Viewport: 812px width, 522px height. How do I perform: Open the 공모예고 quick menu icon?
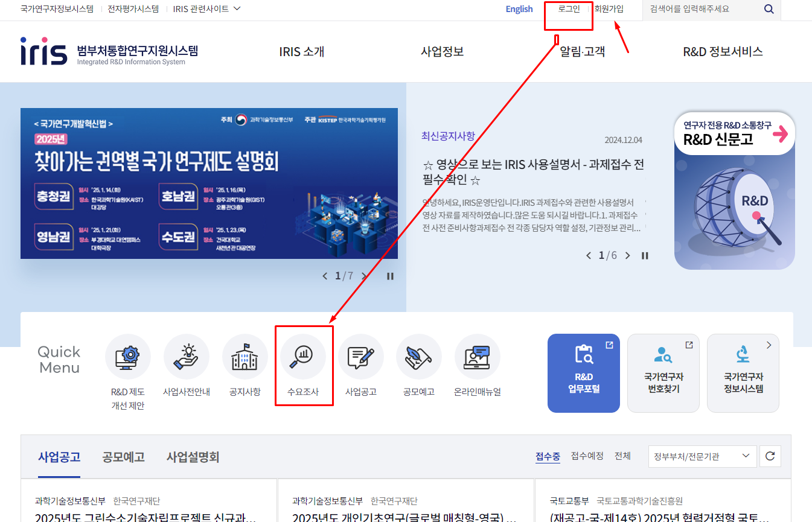419,357
